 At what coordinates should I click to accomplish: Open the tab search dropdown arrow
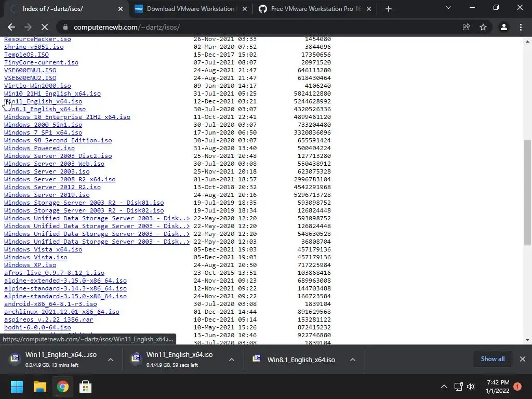click(x=448, y=7)
